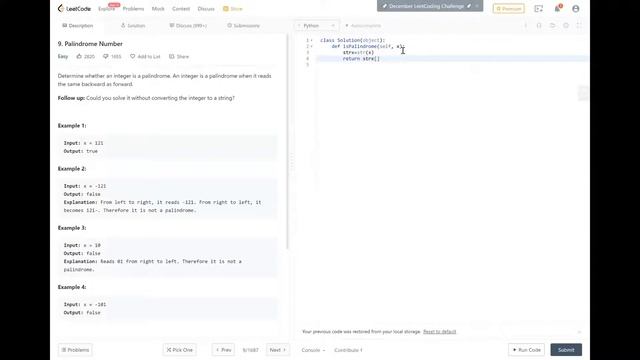Screen dimensions: 640x360
Task: Click the LeetCode logo
Action: (x=74, y=8)
